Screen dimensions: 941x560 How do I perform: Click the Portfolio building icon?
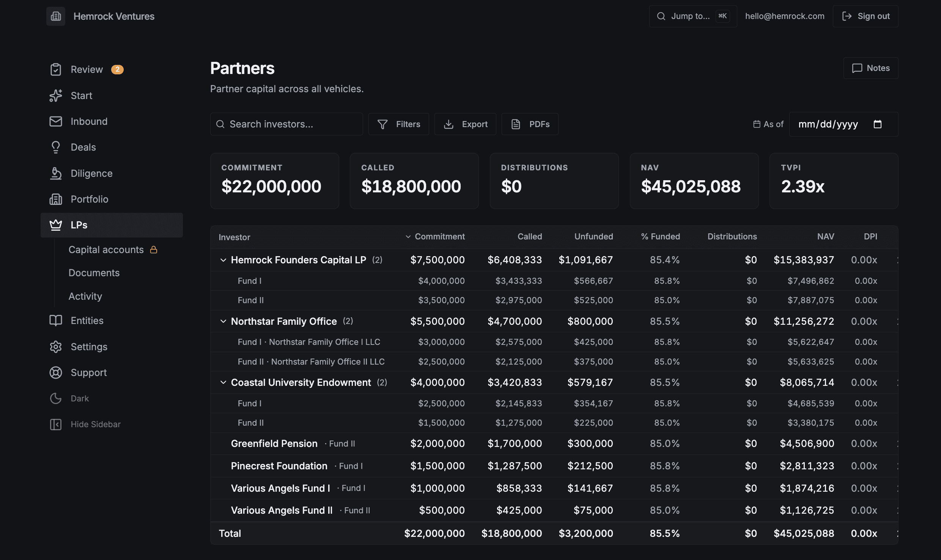tap(56, 199)
